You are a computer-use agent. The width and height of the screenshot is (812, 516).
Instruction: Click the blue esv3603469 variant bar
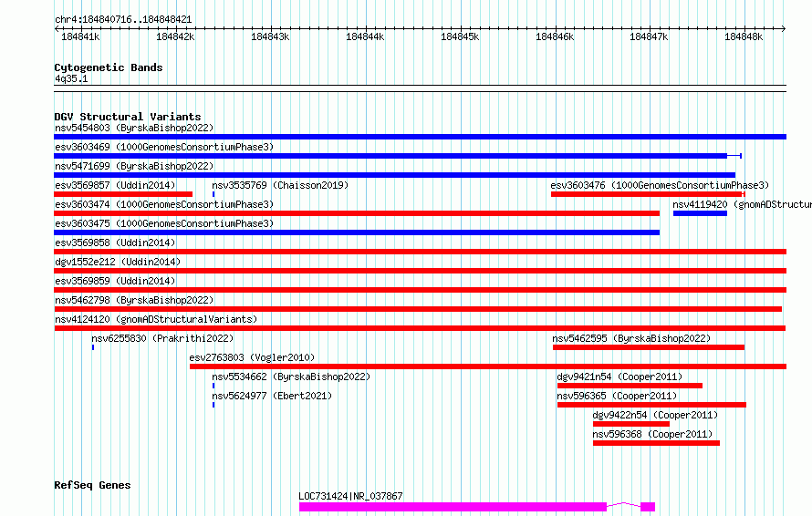398,156
